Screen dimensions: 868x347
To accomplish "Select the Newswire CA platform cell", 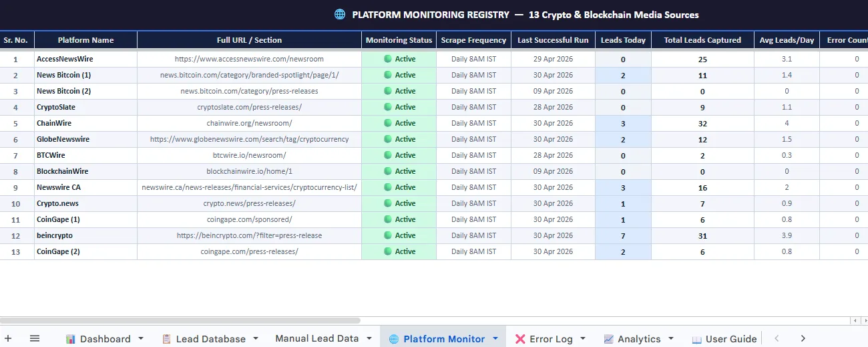I will (x=85, y=187).
